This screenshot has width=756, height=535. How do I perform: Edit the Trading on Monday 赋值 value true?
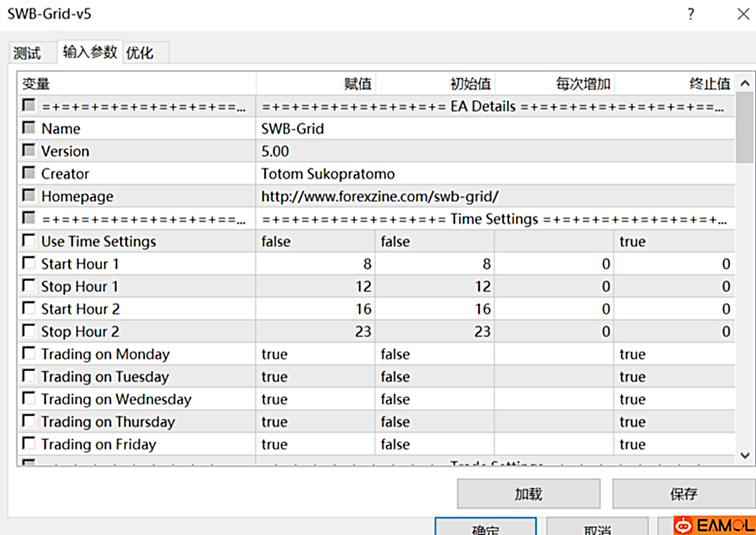[x=316, y=354]
